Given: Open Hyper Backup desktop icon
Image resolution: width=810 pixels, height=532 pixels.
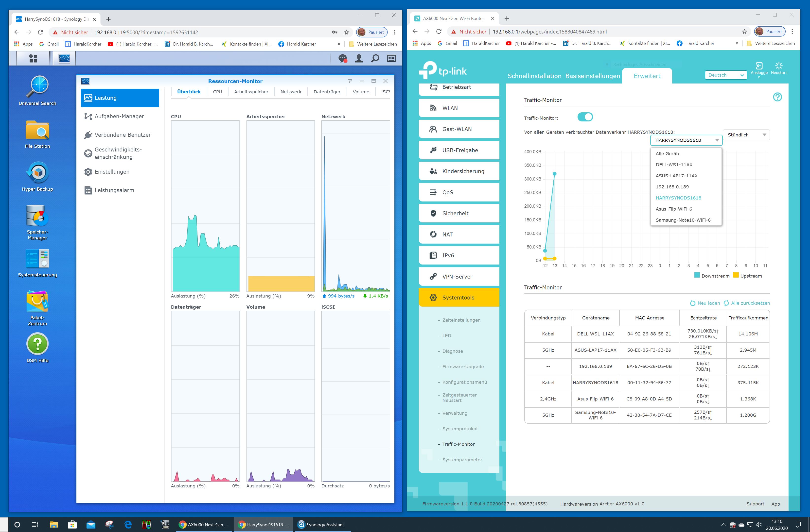Looking at the screenshot, I should tap(37, 172).
